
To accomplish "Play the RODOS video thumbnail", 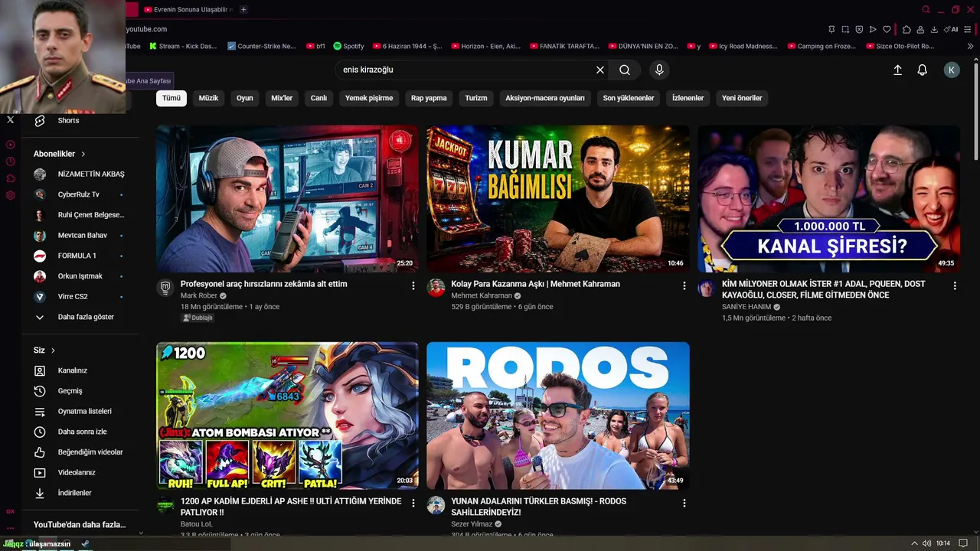I will (558, 416).
